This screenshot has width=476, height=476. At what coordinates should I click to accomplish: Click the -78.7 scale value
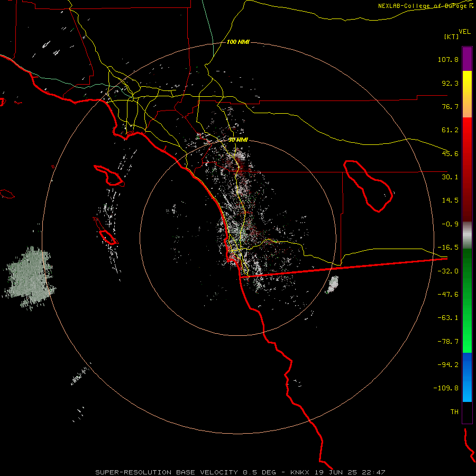tap(448, 342)
